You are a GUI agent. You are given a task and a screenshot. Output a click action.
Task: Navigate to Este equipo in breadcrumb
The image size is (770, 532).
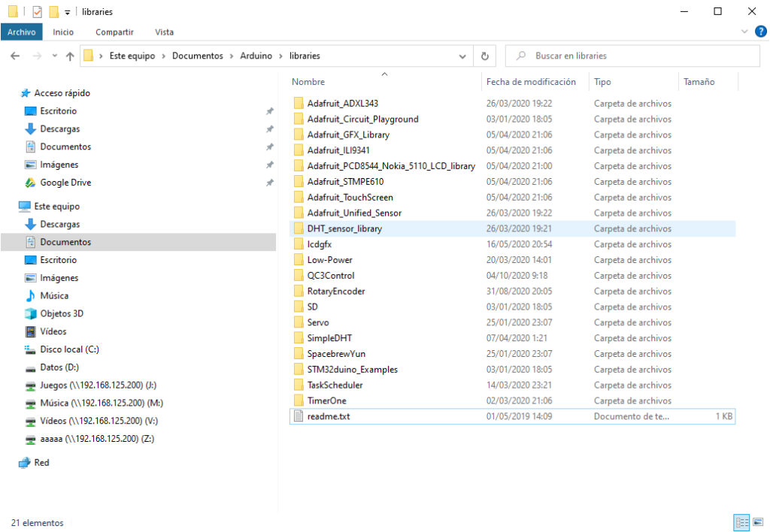click(x=132, y=56)
